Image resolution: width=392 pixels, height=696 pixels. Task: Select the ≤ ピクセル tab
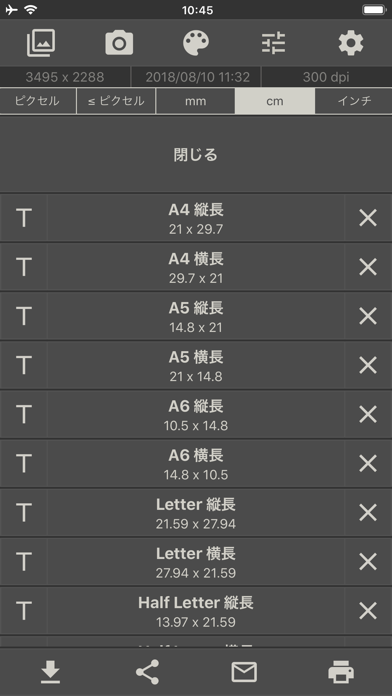116,101
